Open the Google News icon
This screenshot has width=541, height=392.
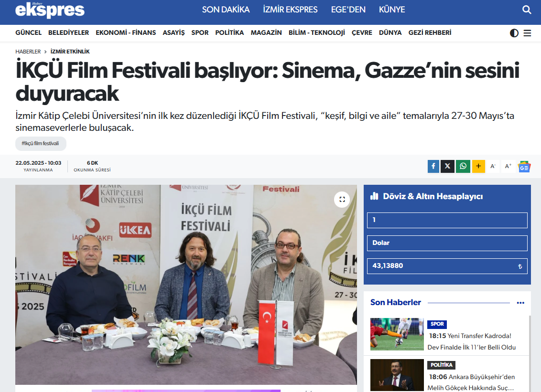coord(524,167)
